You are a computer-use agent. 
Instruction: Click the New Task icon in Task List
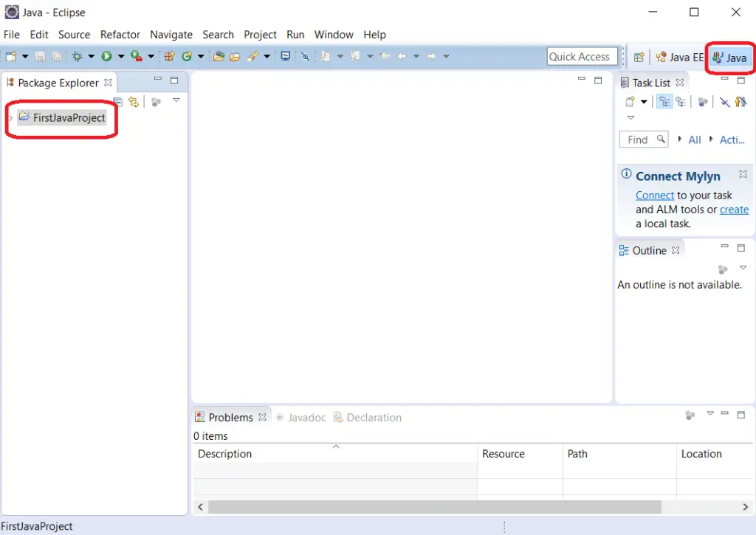coord(630,102)
